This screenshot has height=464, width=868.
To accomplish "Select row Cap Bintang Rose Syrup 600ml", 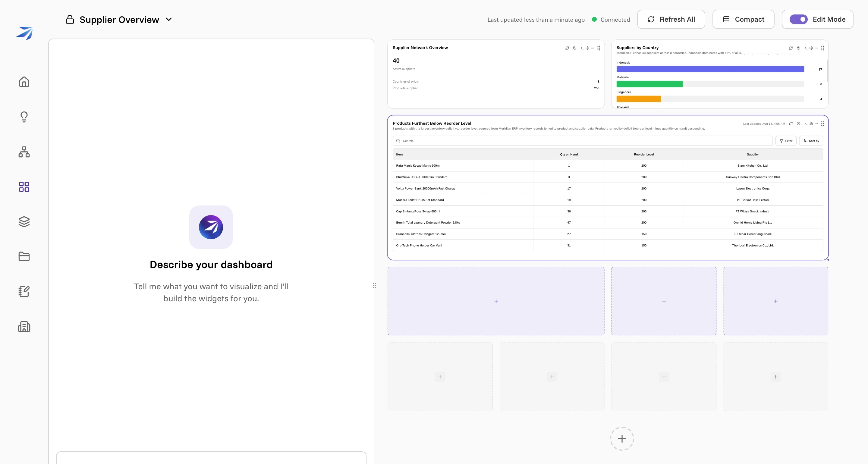I will click(x=608, y=211).
